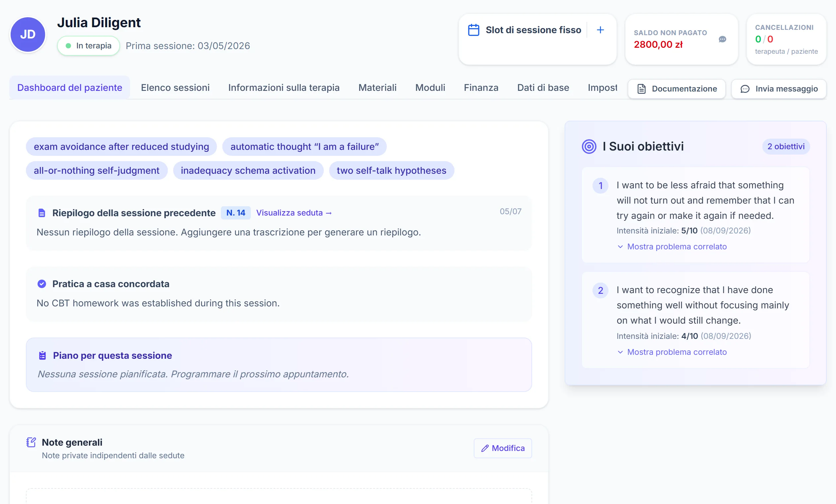Open the partially hidden Impost tab
This screenshot has width=836, height=504.
pyautogui.click(x=602, y=88)
